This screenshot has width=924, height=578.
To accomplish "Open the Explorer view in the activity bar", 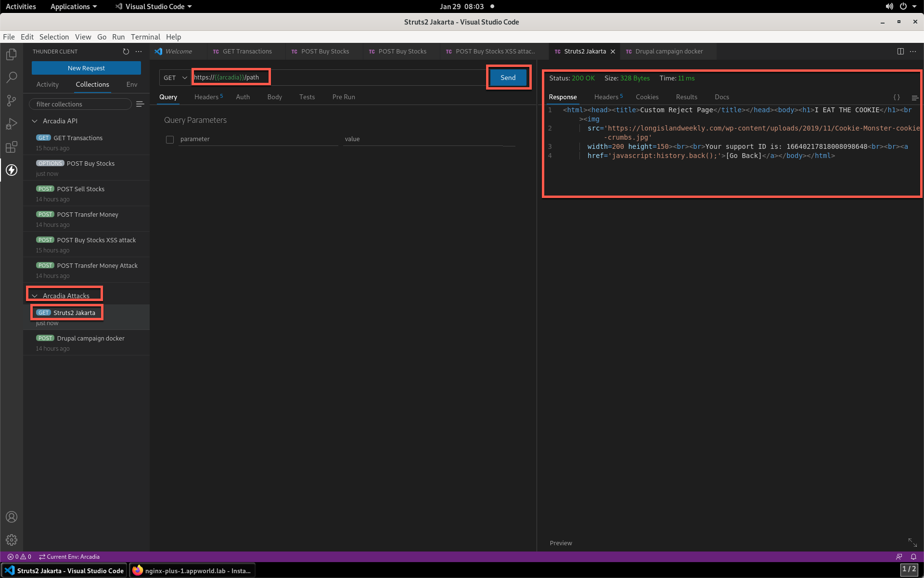I will point(12,54).
